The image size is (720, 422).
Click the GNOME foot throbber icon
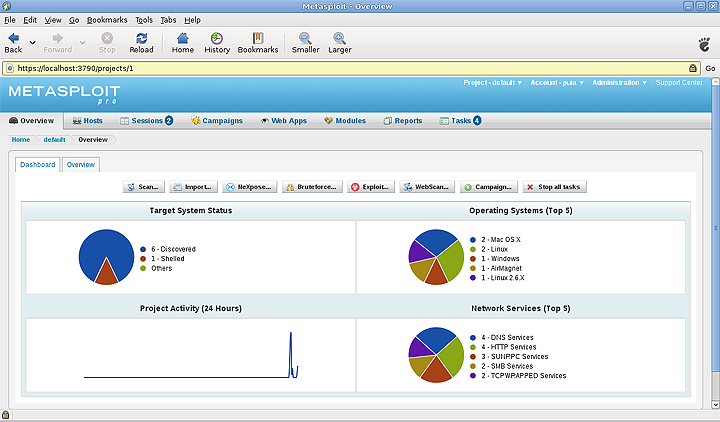tap(704, 45)
